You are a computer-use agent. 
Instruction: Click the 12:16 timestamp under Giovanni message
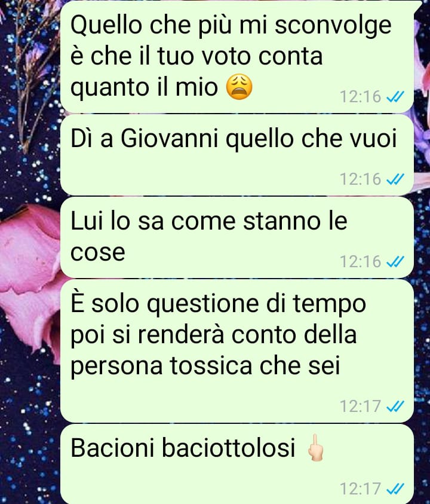361,179
